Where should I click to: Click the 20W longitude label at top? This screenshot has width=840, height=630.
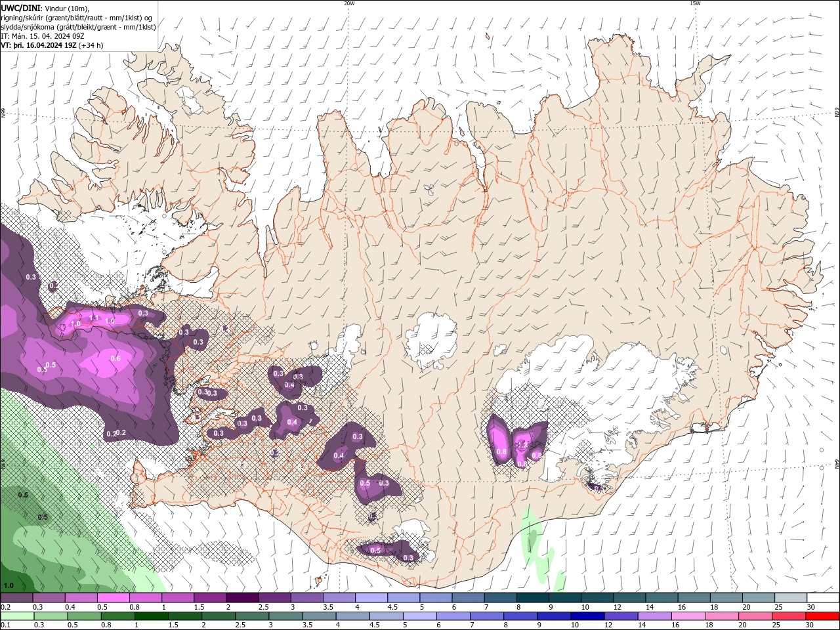pyautogui.click(x=349, y=3)
